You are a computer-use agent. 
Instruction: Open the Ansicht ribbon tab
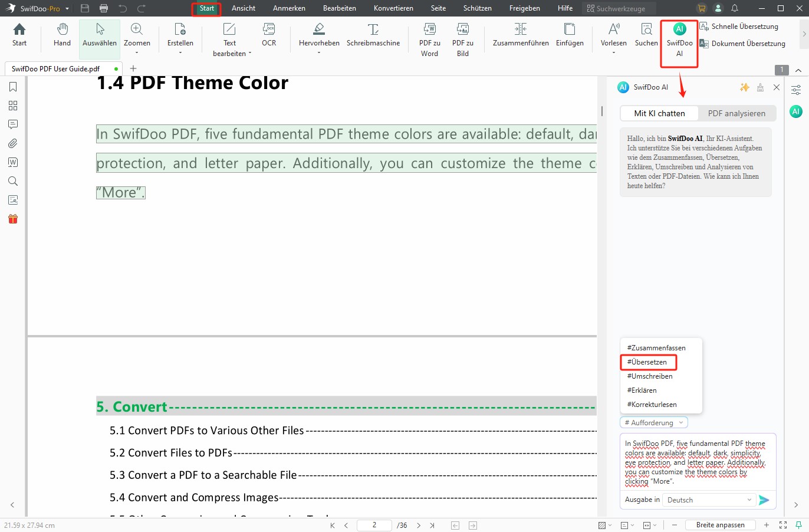click(x=244, y=8)
